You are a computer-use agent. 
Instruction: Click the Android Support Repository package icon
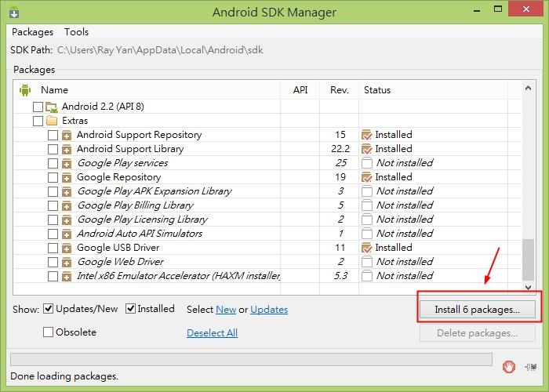[x=67, y=135]
